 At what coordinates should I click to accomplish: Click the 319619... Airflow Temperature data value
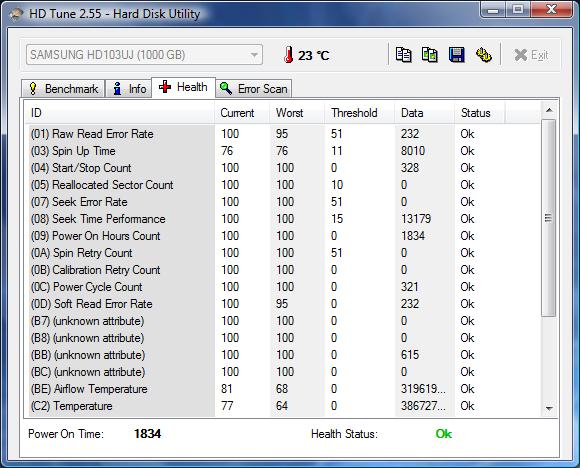pos(424,389)
